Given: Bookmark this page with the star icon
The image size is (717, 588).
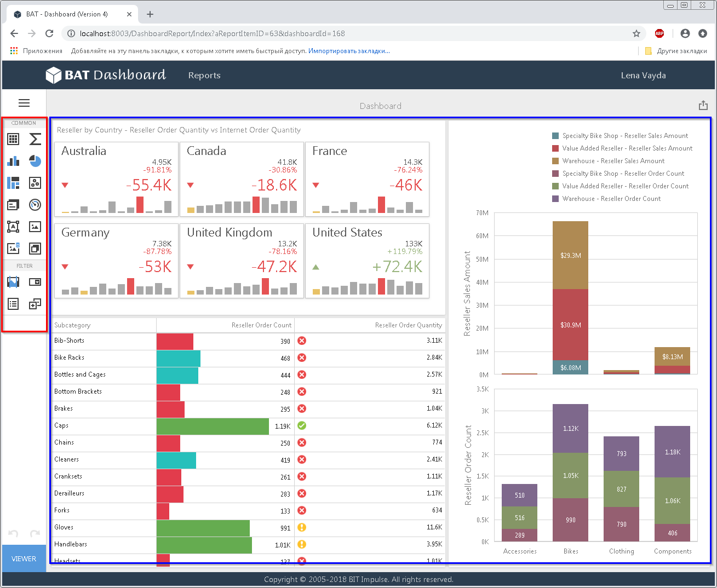Looking at the screenshot, I should coord(636,33).
